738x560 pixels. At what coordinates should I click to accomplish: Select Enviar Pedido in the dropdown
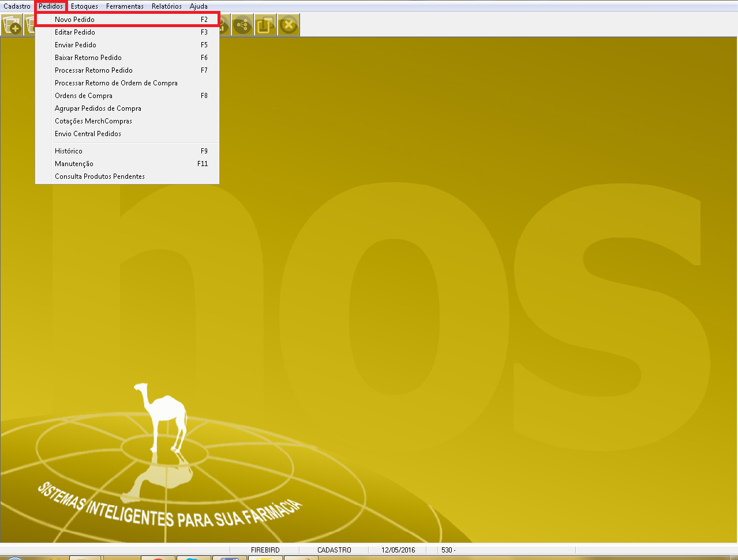[x=76, y=45]
